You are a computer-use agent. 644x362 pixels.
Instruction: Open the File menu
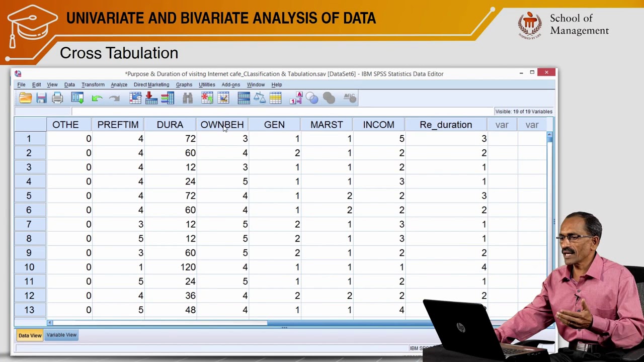(21, 84)
